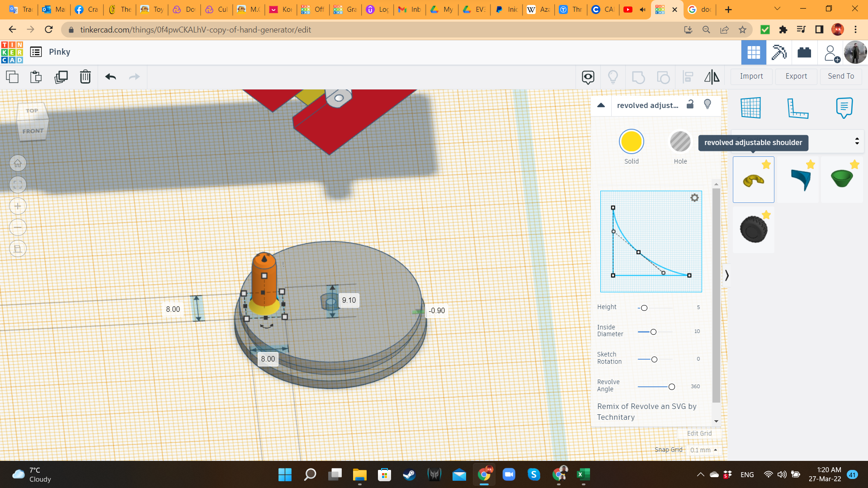The width and height of the screenshot is (868, 488).
Task: Select the Workplane tool
Action: click(x=751, y=108)
